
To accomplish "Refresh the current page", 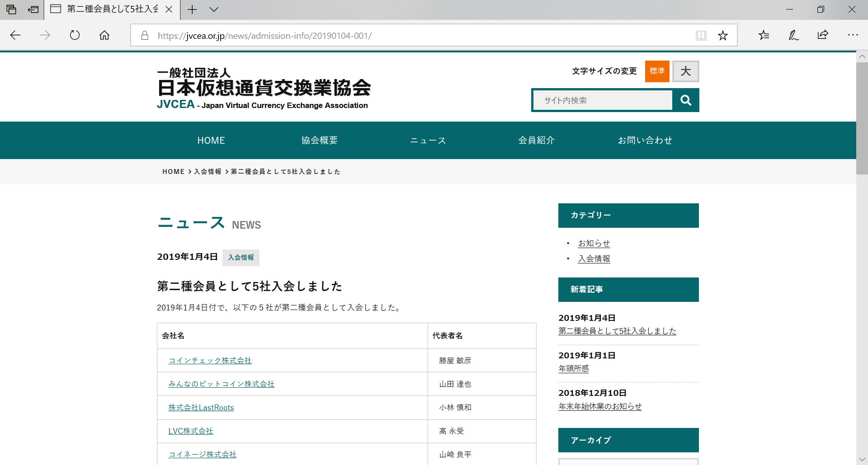I will (75, 35).
